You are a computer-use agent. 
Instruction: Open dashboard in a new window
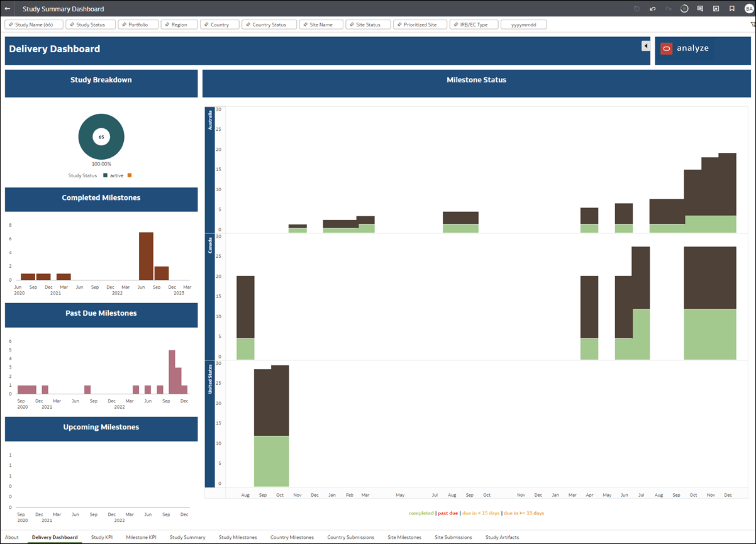716,9
